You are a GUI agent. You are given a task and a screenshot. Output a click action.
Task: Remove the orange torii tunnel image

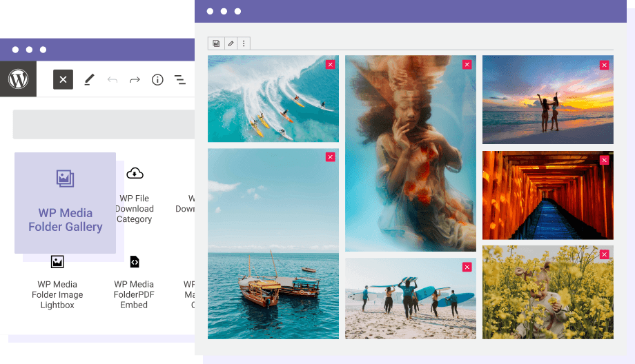pos(605,160)
